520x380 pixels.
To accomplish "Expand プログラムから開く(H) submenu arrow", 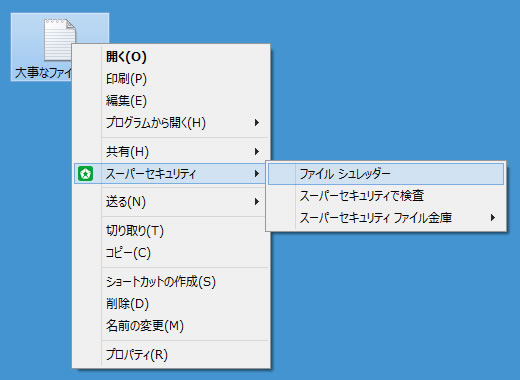I will pos(256,123).
